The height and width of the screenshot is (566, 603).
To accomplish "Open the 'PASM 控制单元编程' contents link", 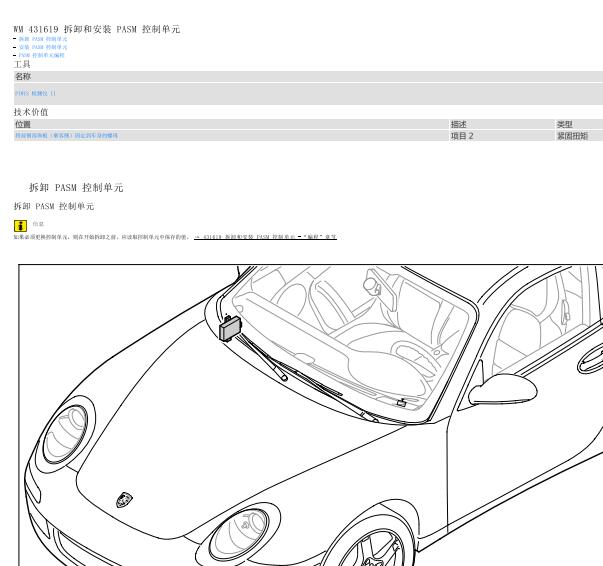I will 41,55.
